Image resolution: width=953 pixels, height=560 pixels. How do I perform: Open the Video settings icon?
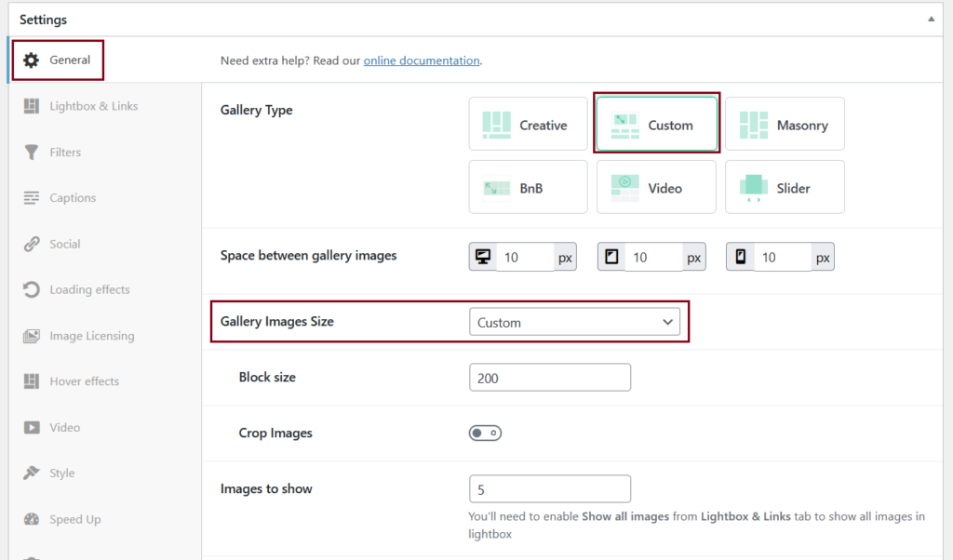[x=30, y=427]
